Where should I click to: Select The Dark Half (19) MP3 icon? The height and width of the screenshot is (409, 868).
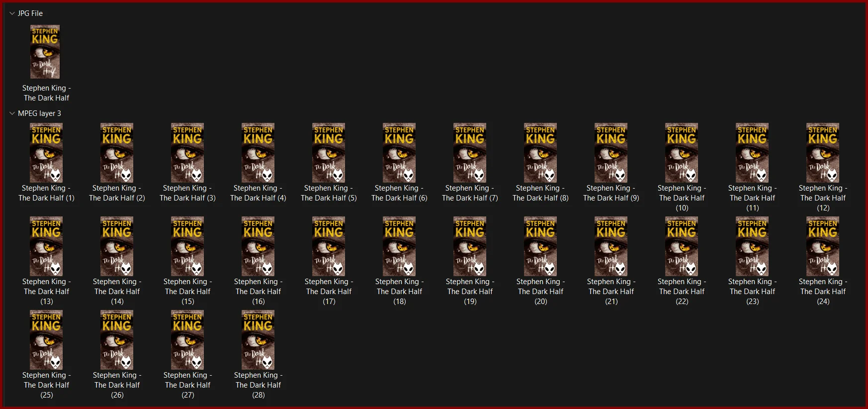(x=470, y=246)
